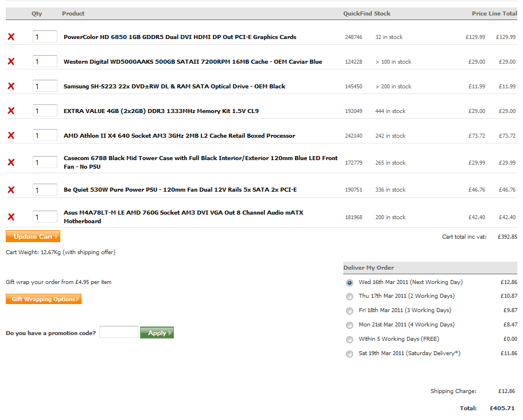Open Gift Wrapping Options
This screenshot has height=420, width=523.
(44, 299)
